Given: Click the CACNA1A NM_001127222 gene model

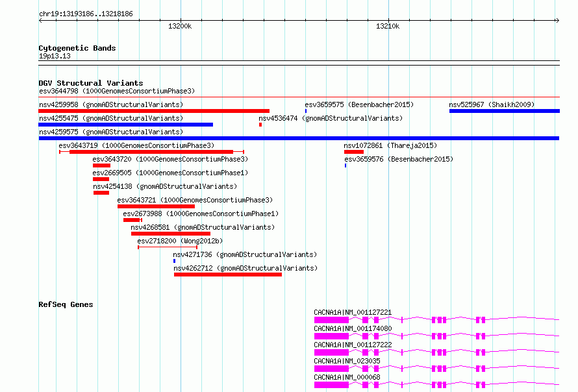Looking at the screenshot, I should (437, 352).
